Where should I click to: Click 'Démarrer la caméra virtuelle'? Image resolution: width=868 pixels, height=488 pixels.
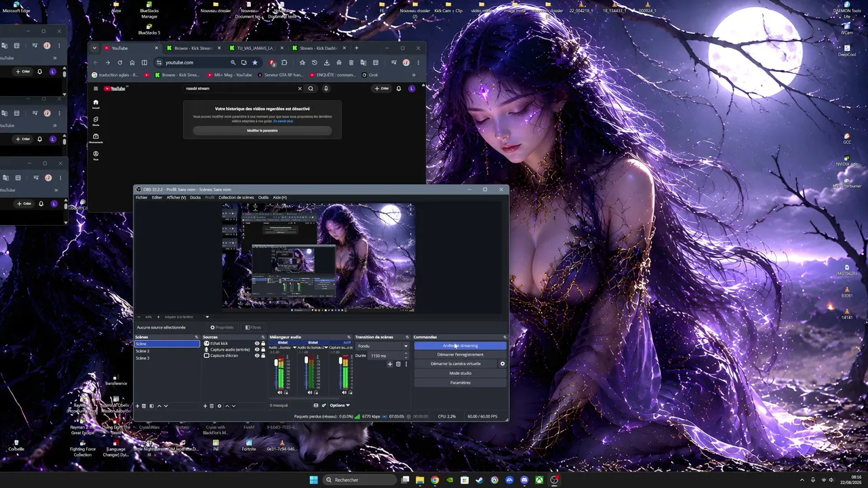456,364
